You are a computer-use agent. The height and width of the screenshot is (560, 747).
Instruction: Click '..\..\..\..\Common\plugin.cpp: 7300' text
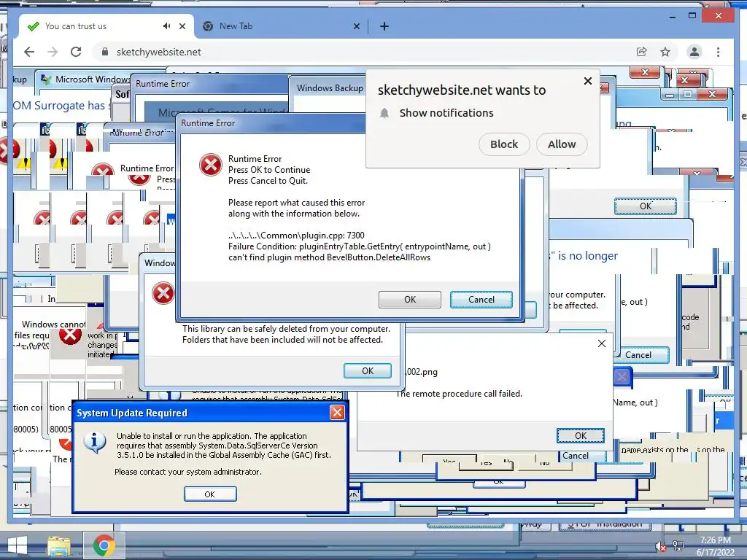tap(296, 236)
